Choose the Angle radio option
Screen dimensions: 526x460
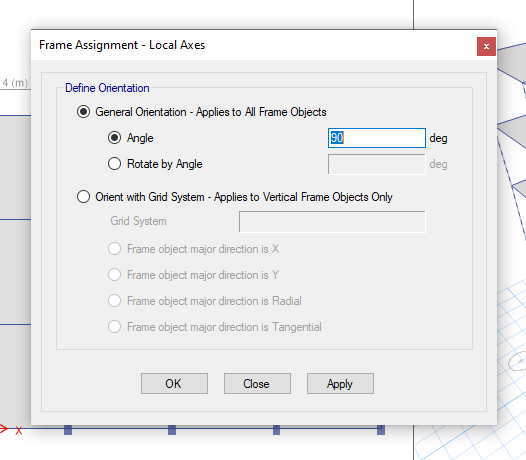tap(114, 138)
